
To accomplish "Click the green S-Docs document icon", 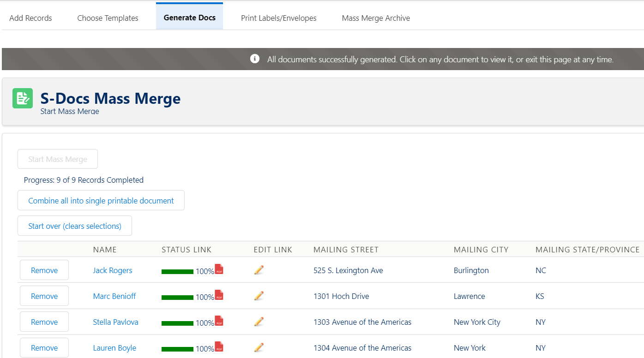I will click(23, 98).
